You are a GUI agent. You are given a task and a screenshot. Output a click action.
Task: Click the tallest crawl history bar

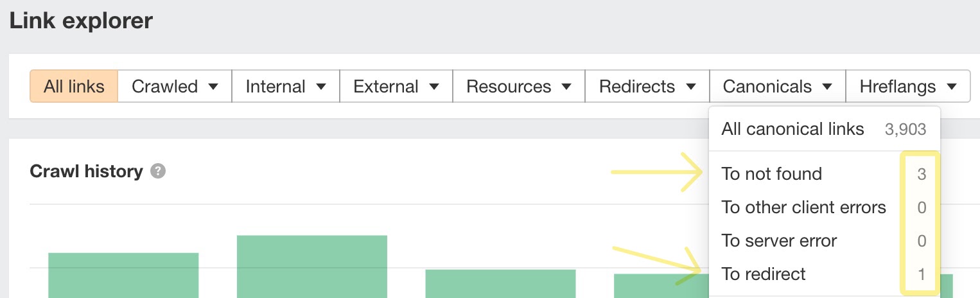[x=312, y=267]
